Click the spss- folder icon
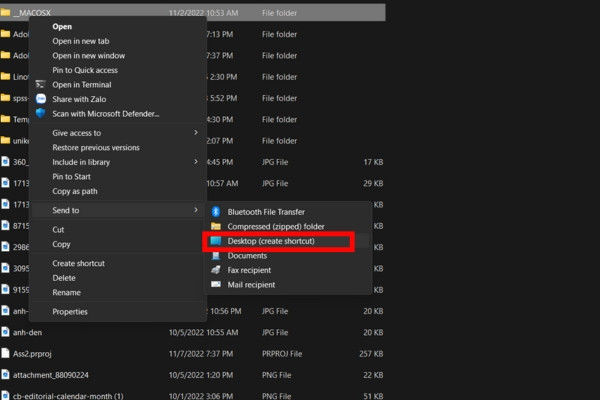The image size is (600, 400). 5,98
